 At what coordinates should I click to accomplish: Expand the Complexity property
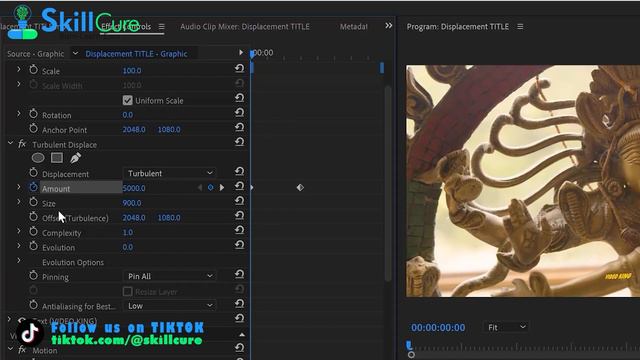point(19,231)
